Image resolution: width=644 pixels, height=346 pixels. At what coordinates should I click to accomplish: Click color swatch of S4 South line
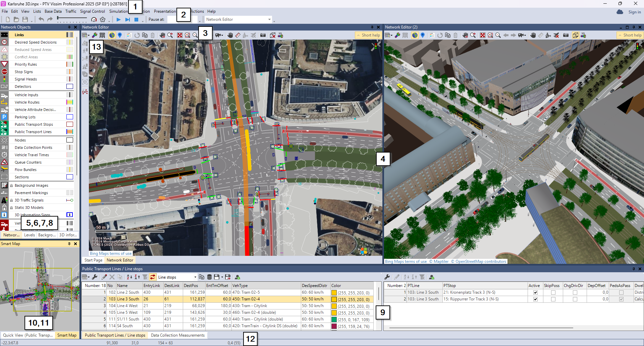click(334, 326)
